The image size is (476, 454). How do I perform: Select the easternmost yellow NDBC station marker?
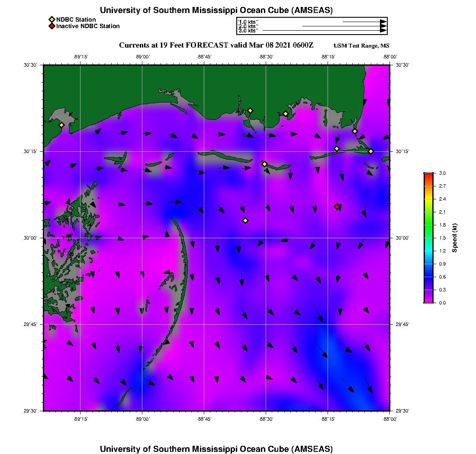coord(371,151)
